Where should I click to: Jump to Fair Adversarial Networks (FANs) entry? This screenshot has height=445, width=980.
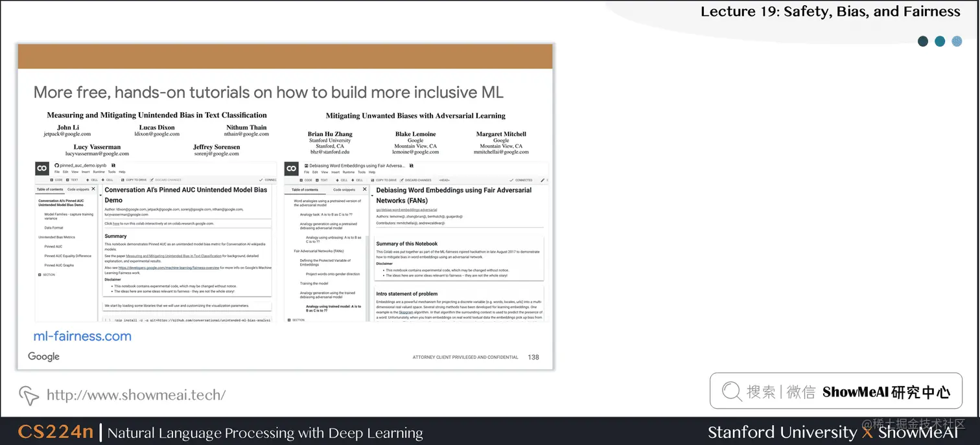pyautogui.click(x=319, y=251)
